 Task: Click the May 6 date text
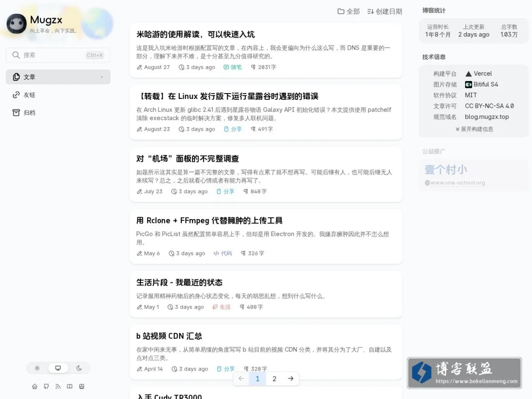coord(152,254)
